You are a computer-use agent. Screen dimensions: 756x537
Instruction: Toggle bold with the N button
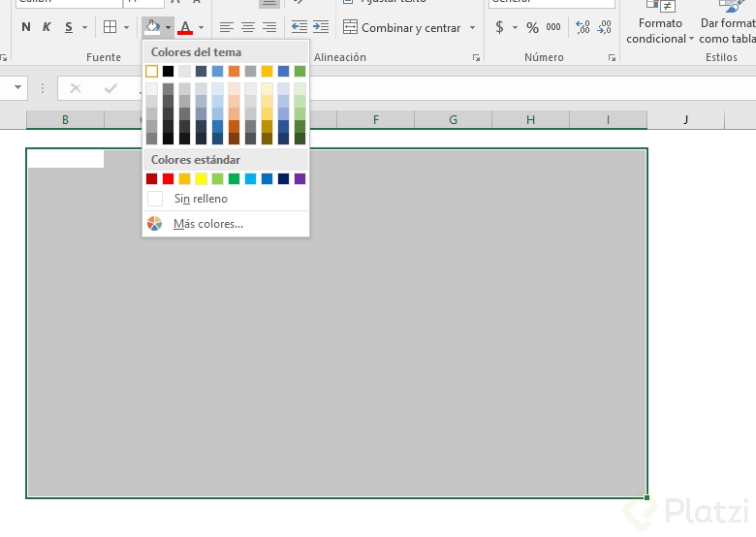click(26, 27)
